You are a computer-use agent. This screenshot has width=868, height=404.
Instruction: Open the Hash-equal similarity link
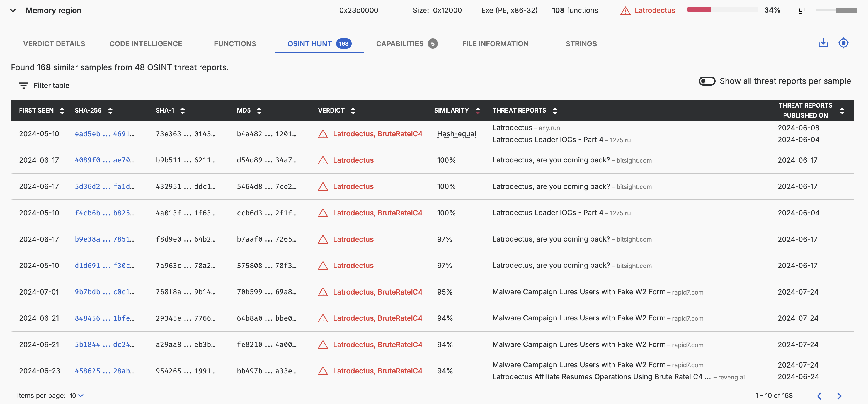coord(456,134)
